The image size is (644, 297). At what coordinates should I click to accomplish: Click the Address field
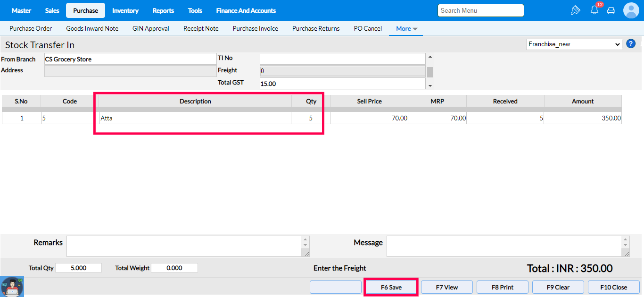(x=130, y=71)
